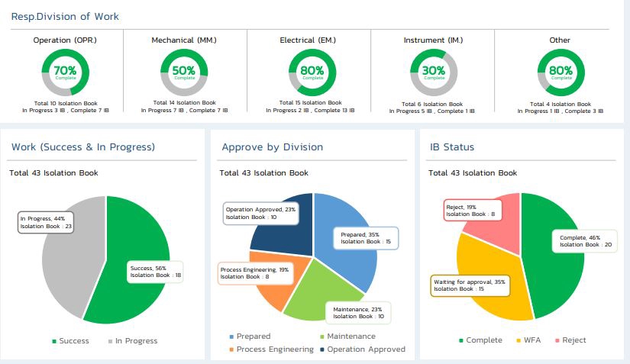The height and width of the screenshot is (364, 630).
Task: Click the Mechanical (MM.) 50% donut gauge
Action: 184,72
